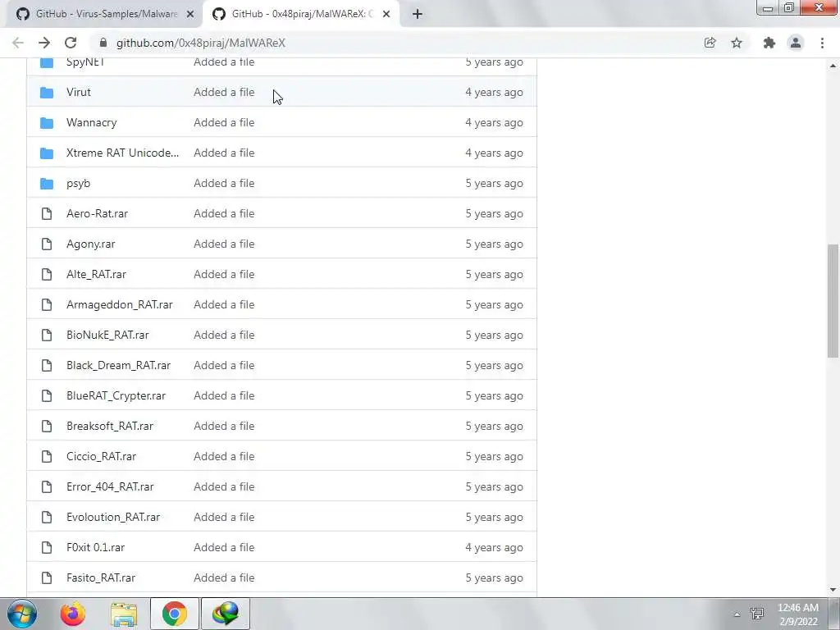Open the Armageddon_RAT.rar file link

click(x=120, y=305)
